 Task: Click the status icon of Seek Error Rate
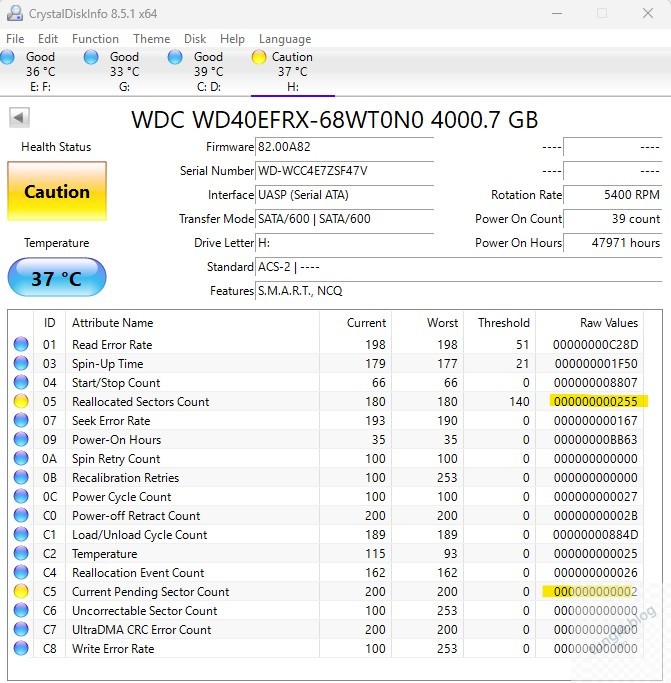[21, 420]
